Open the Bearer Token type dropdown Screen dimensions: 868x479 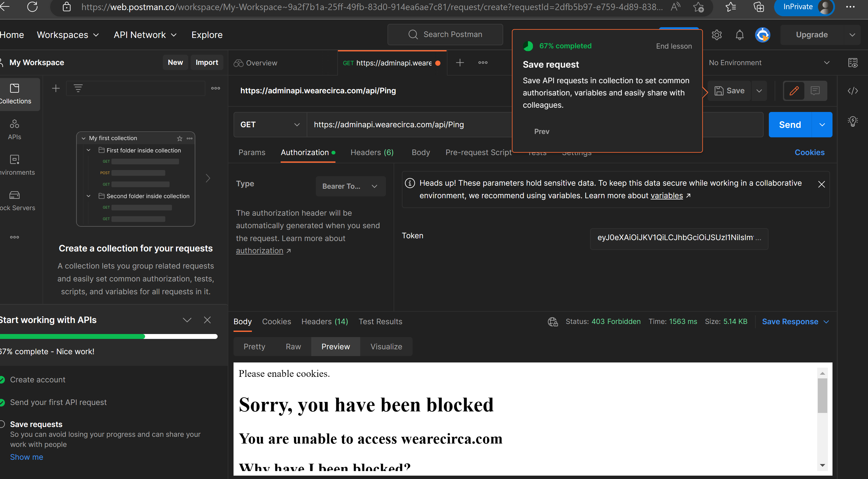[350, 186]
